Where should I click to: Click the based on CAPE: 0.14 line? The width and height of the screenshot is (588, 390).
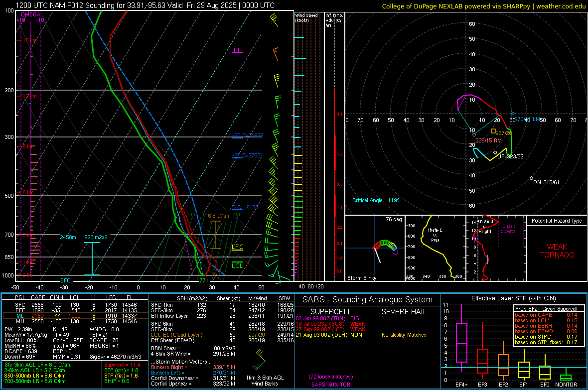click(546, 315)
